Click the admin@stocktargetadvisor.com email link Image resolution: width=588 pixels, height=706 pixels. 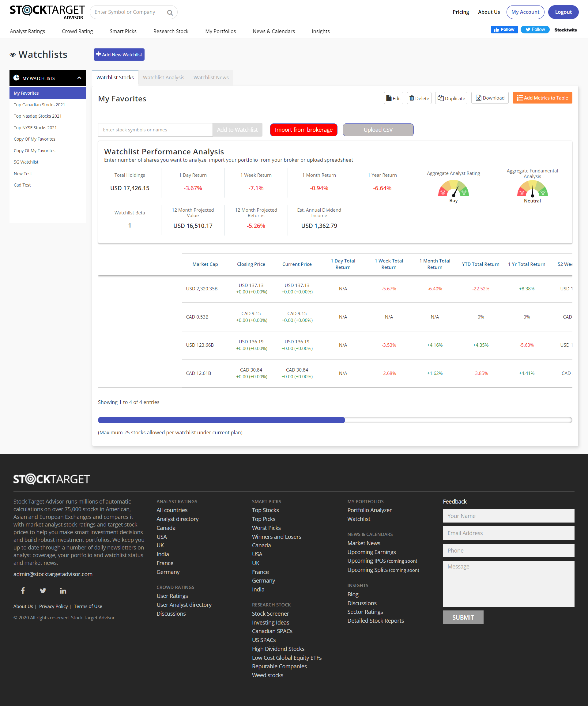coord(53,574)
